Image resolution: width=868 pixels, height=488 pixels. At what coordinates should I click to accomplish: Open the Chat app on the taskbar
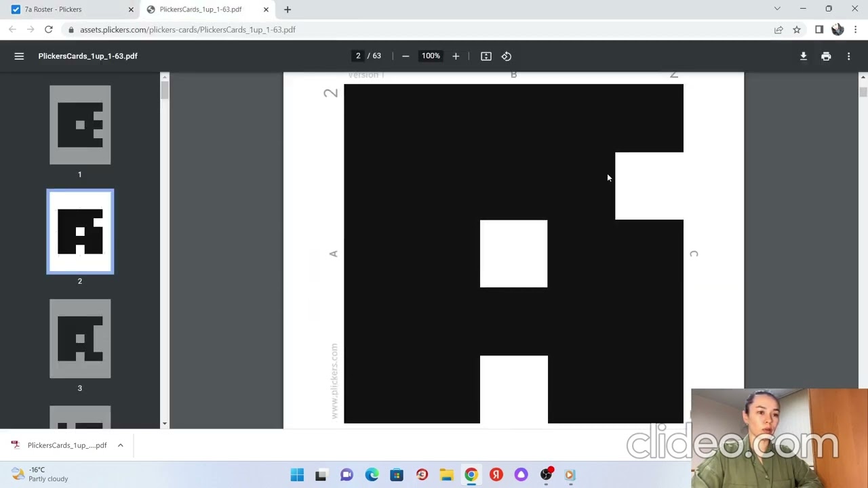pos(347,475)
